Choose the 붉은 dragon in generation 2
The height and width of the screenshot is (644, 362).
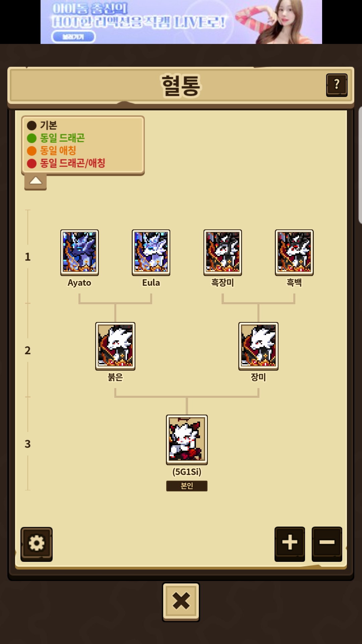(x=115, y=346)
